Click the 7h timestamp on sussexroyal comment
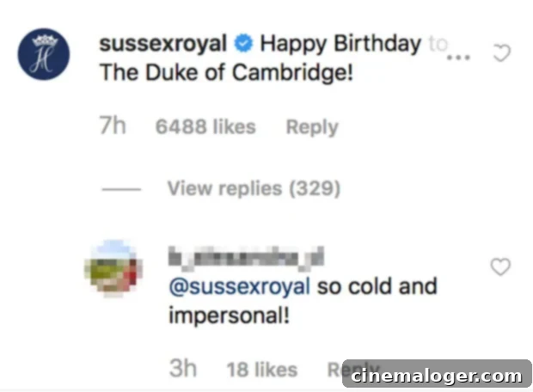The width and height of the screenshot is (533, 392). [x=113, y=126]
